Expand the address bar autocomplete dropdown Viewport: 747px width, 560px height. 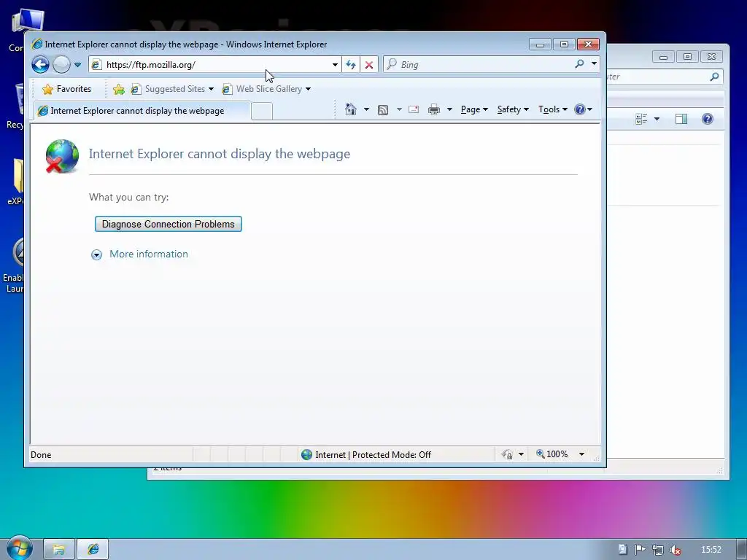pos(335,65)
